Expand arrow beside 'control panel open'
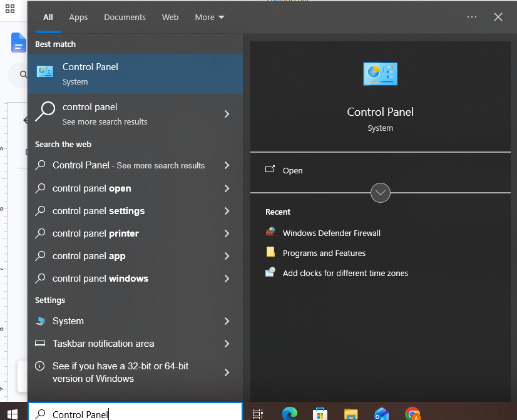Viewport: 517px width, 420px height. [227, 188]
